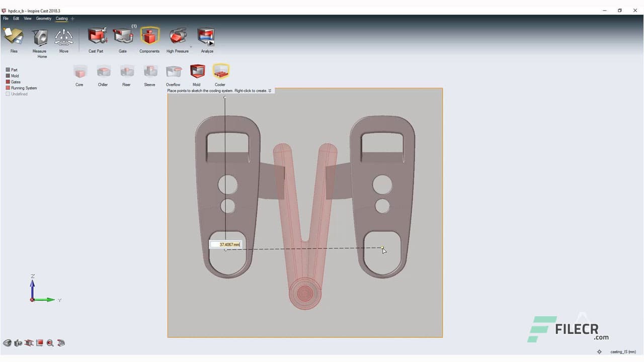Open the Edit menu
Image resolution: width=644 pixels, height=362 pixels.
(x=16, y=19)
